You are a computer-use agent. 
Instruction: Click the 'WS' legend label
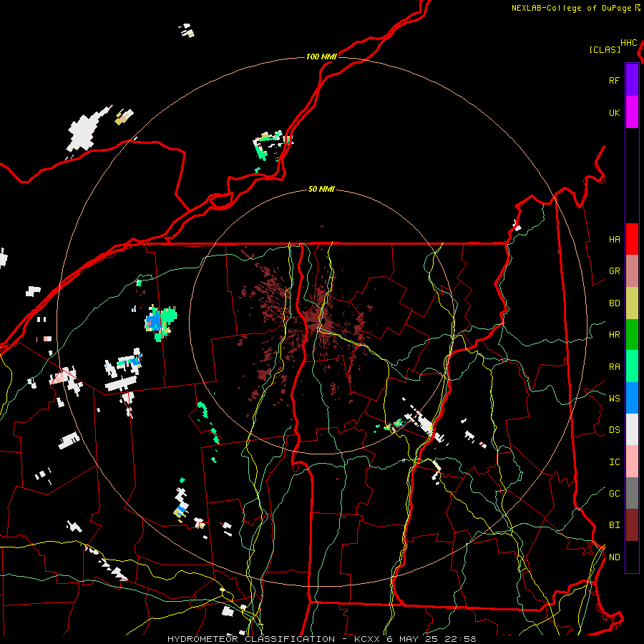tap(614, 399)
